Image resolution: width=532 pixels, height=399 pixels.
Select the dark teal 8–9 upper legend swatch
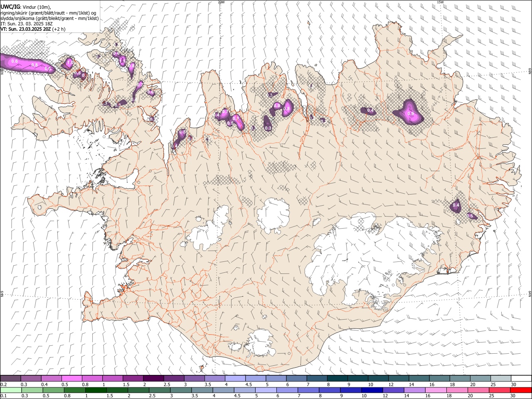click(337, 378)
